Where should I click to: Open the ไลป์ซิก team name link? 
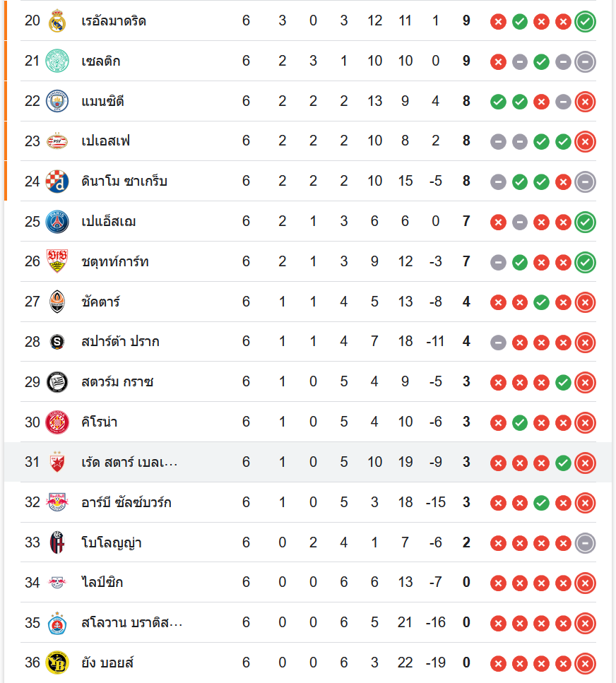(102, 583)
